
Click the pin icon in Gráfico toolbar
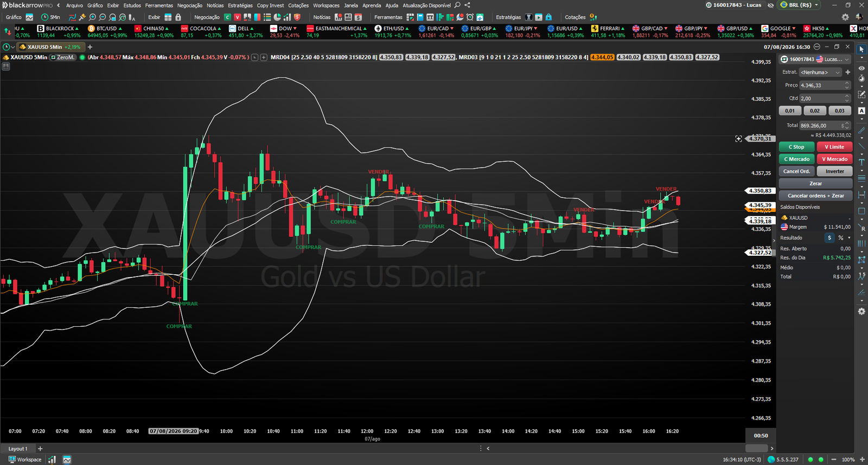pyautogui.click(x=82, y=17)
